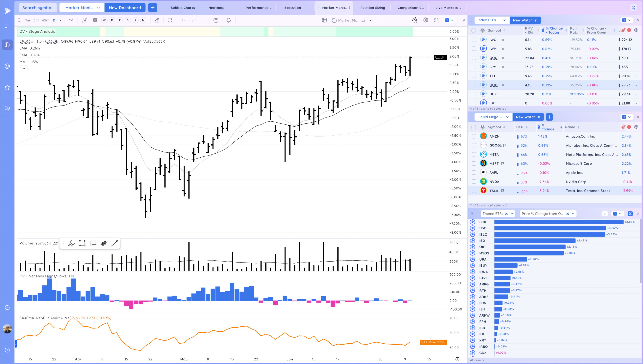Collapse the indicator legend chevron
Screen dimensions: 643x364
(x=24, y=68)
